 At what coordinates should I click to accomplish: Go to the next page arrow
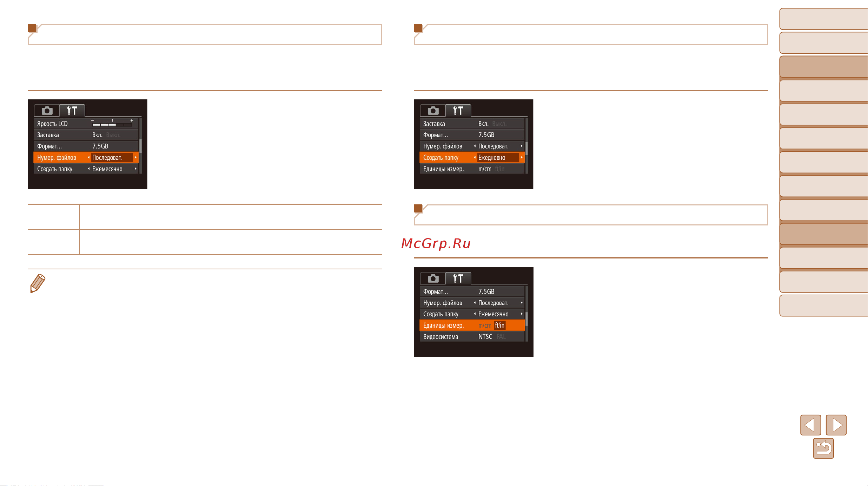836,425
